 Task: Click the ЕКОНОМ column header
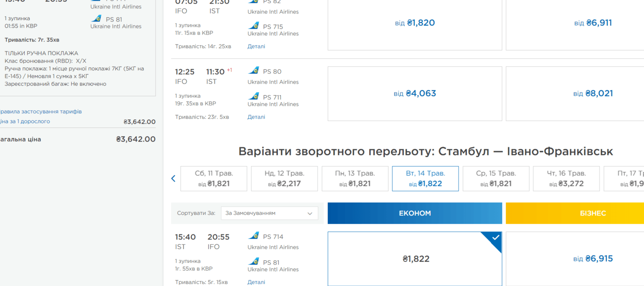point(415,213)
